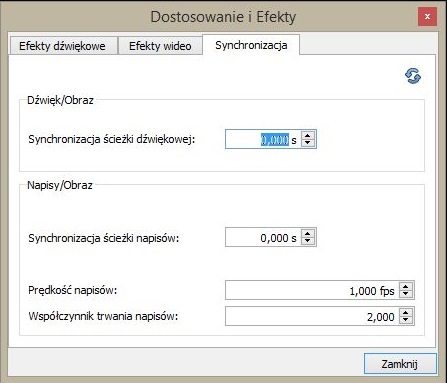The width and height of the screenshot is (447, 383).
Task: Raise Prędkość napisów using up arrow
Action: 406,286
